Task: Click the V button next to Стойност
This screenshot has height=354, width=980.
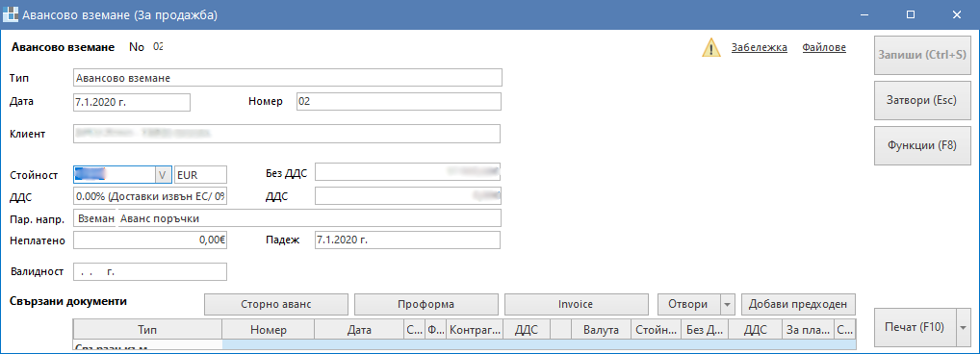Action: coord(163,175)
